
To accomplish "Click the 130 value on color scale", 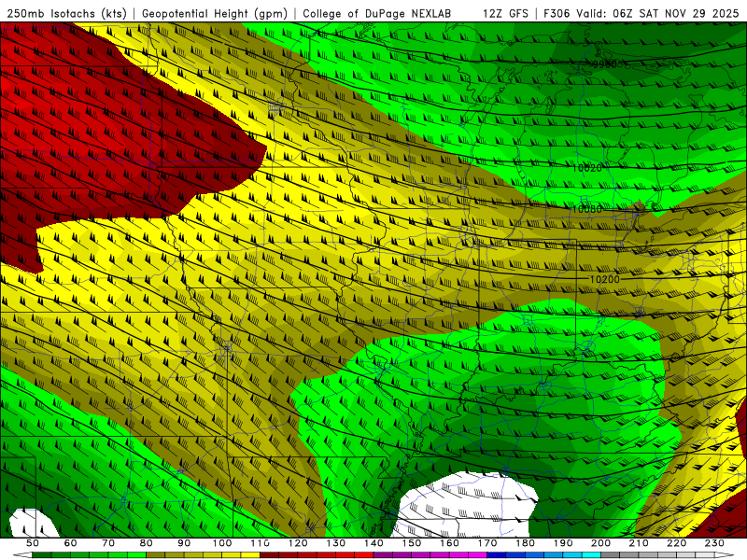I will (335, 543).
